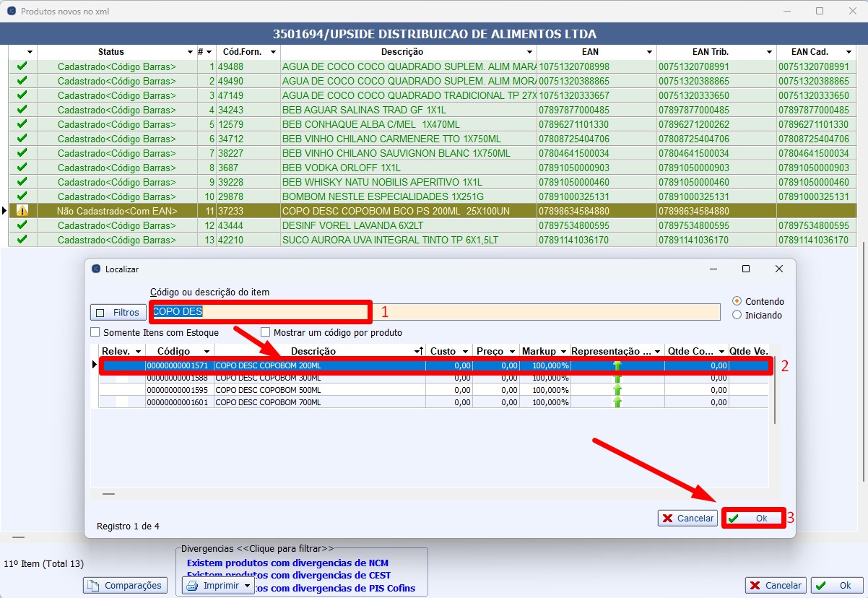Click the green checkmark on SUCO AURORA row

(x=22, y=240)
